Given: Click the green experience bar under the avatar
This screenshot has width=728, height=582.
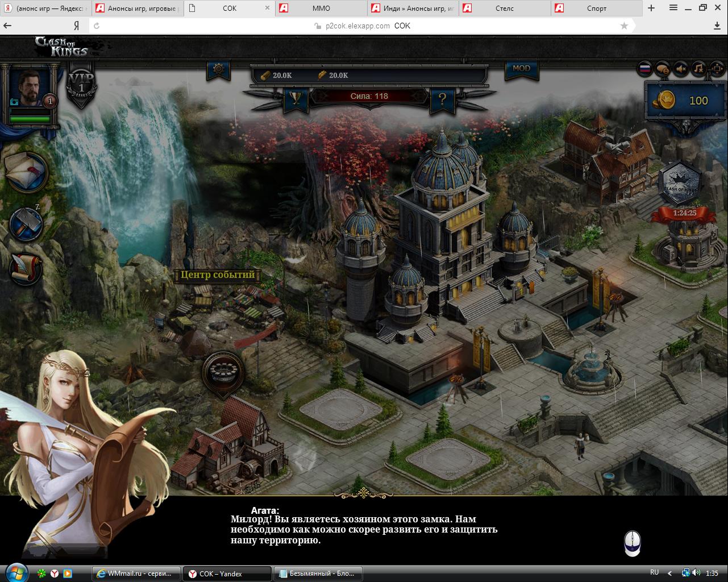Looking at the screenshot, I should (30, 119).
